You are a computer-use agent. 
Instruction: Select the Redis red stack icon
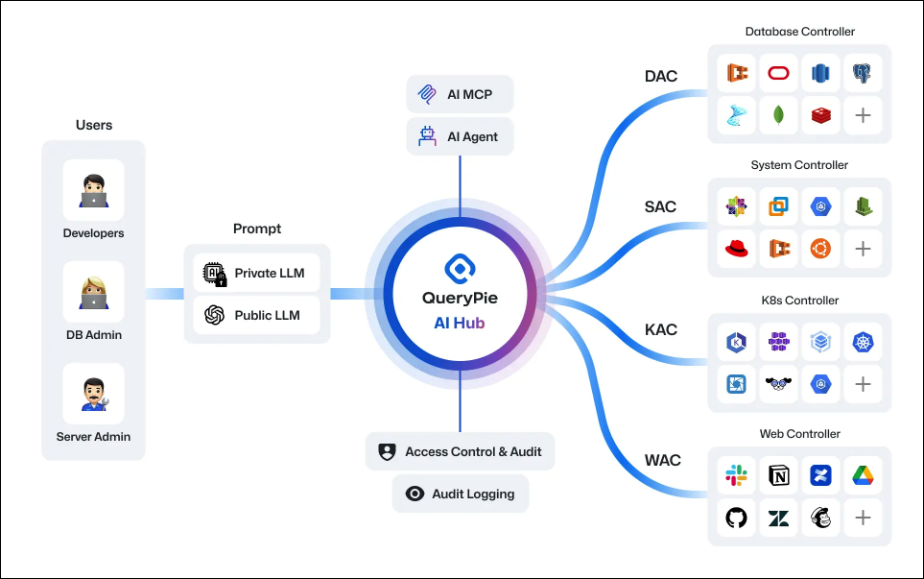[820, 115]
